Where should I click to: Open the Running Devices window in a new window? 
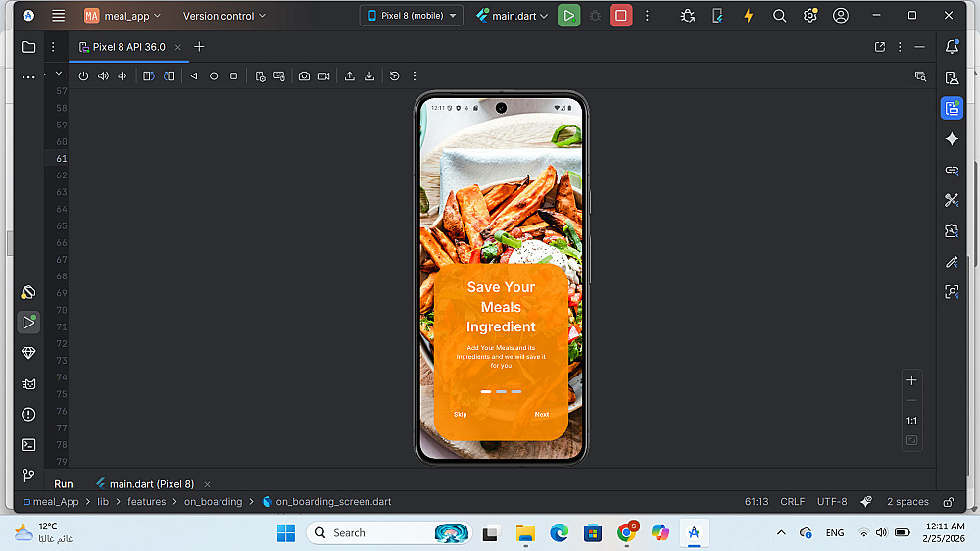point(879,47)
